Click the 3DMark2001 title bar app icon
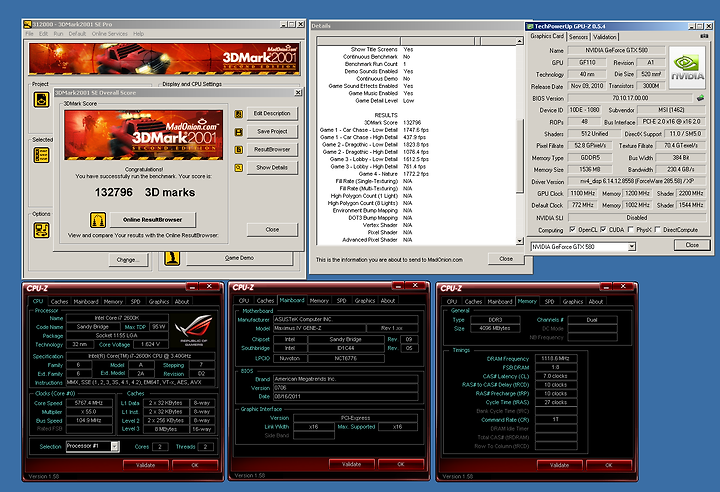720x492 pixels. click(28, 24)
